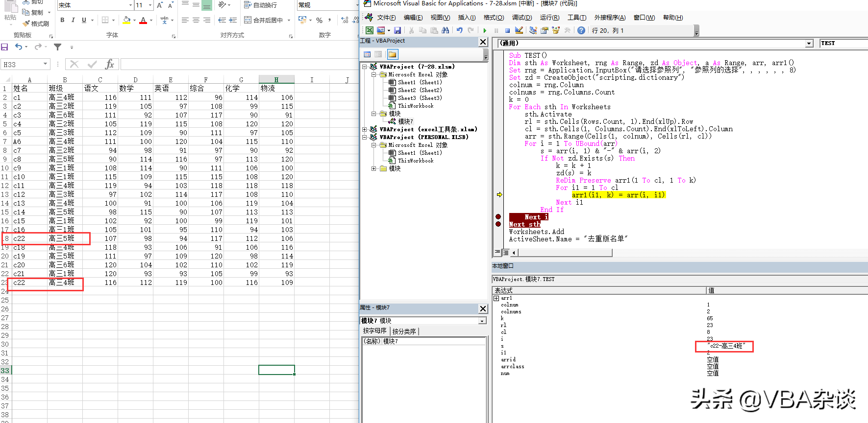868x423 pixels.
Task: Toggle breakpoint dot beside Next i line
Action: pos(498,217)
